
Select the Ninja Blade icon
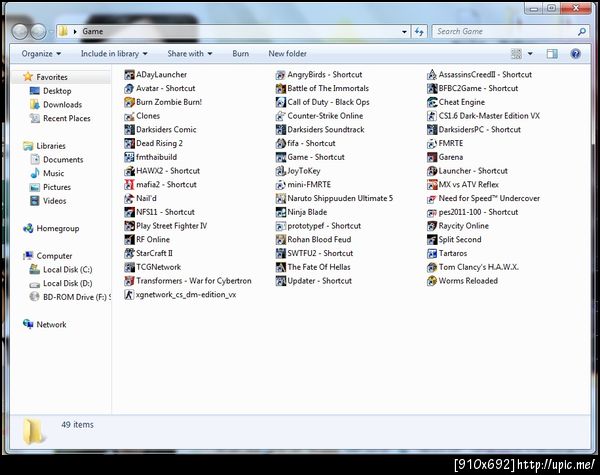[x=280, y=212]
